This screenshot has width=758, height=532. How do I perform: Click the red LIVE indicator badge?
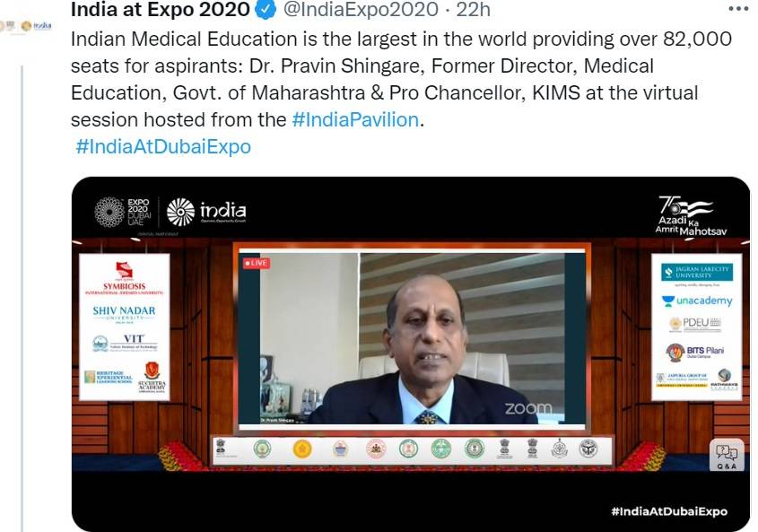click(x=257, y=263)
